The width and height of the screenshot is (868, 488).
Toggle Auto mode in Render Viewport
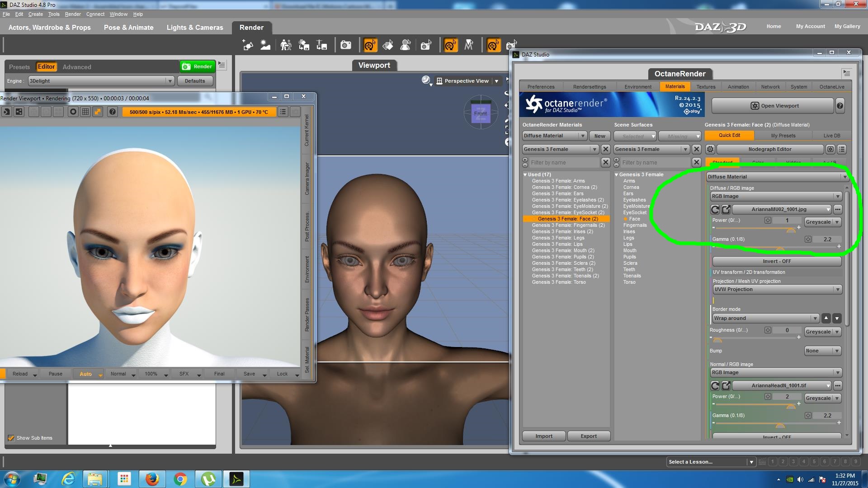[x=85, y=374]
